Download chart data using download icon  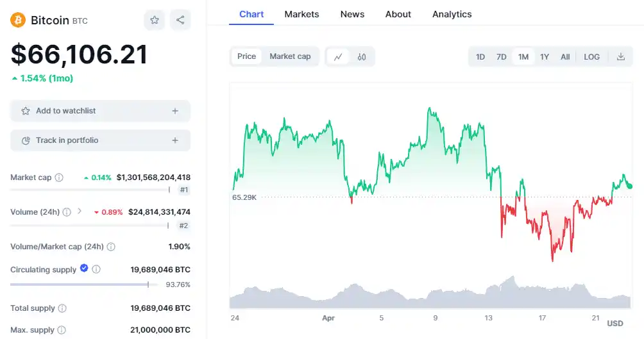click(621, 57)
